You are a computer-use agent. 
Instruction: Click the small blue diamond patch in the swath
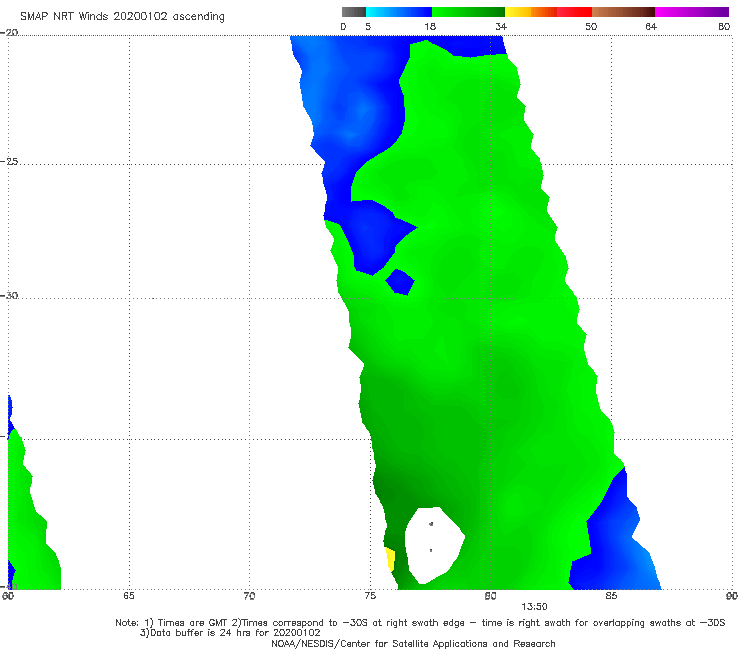tap(400, 282)
